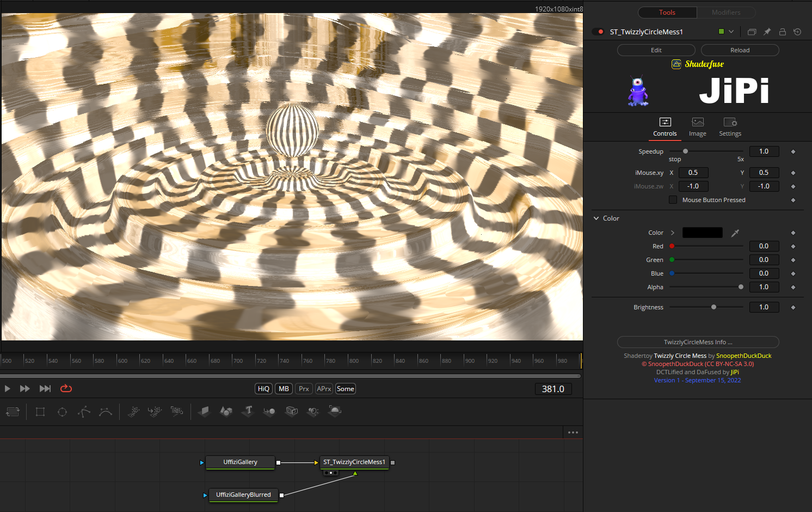Follow the Twizzly Circle Mess link

point(680,356)
